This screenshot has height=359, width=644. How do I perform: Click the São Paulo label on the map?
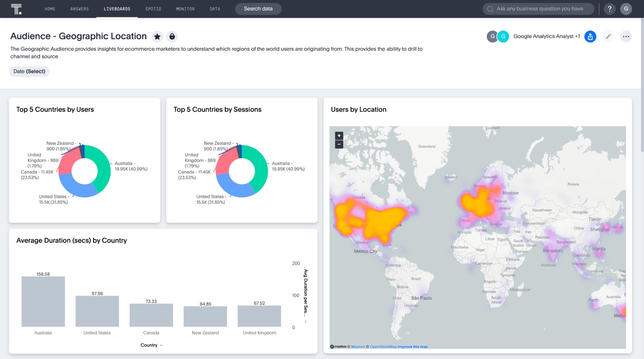tap(421, 298)
